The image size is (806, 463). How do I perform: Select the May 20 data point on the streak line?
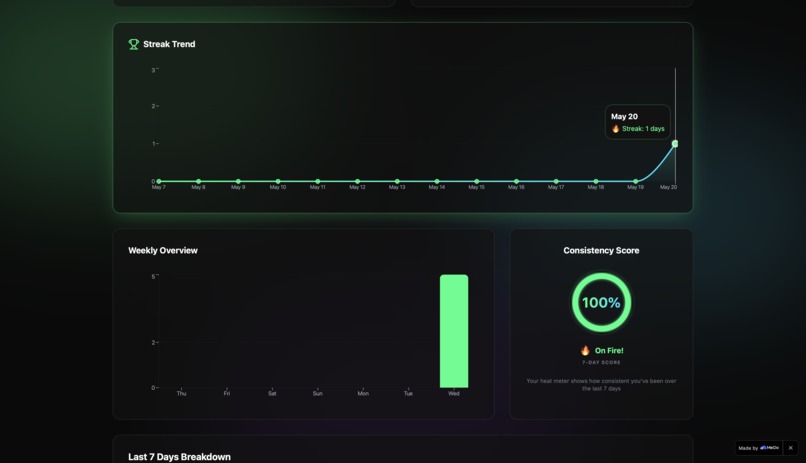(x=675, y=144)
